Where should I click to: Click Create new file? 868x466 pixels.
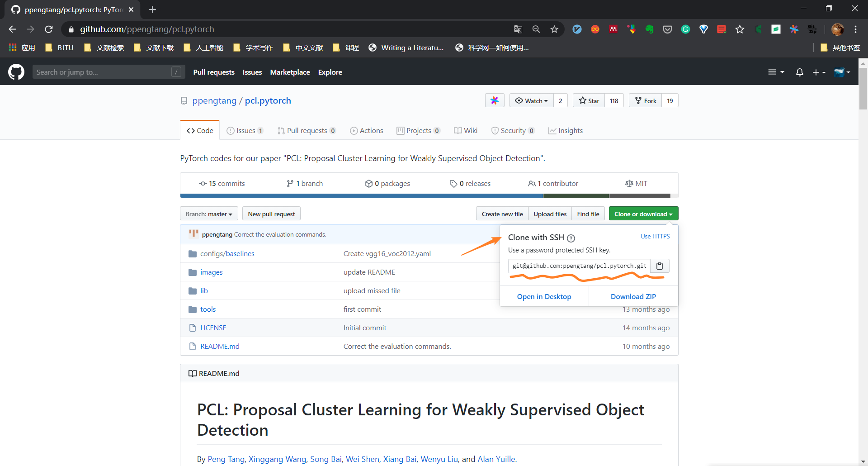(x=502, y=214)
